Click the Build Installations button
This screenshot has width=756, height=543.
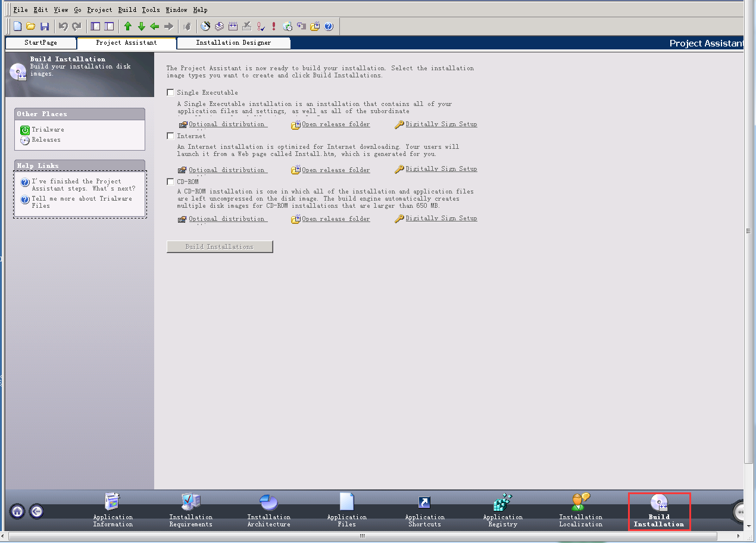[220, 246]
